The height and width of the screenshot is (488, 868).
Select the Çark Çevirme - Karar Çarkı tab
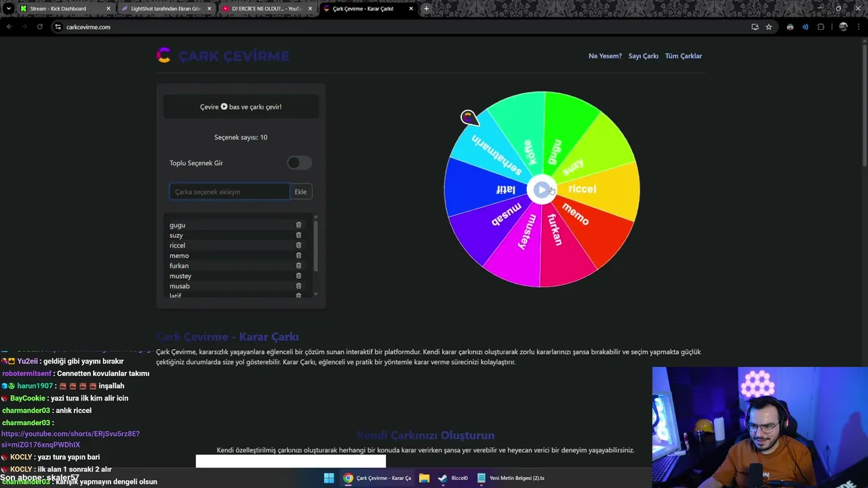point(367,9)
